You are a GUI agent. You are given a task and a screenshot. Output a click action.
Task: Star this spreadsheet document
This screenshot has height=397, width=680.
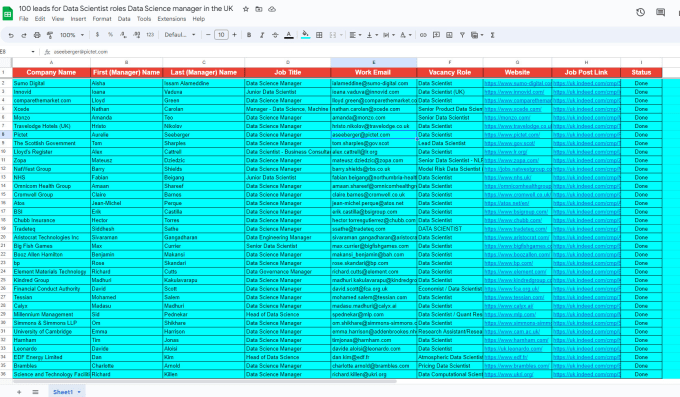pyautogui.click(x=246, y=9)
